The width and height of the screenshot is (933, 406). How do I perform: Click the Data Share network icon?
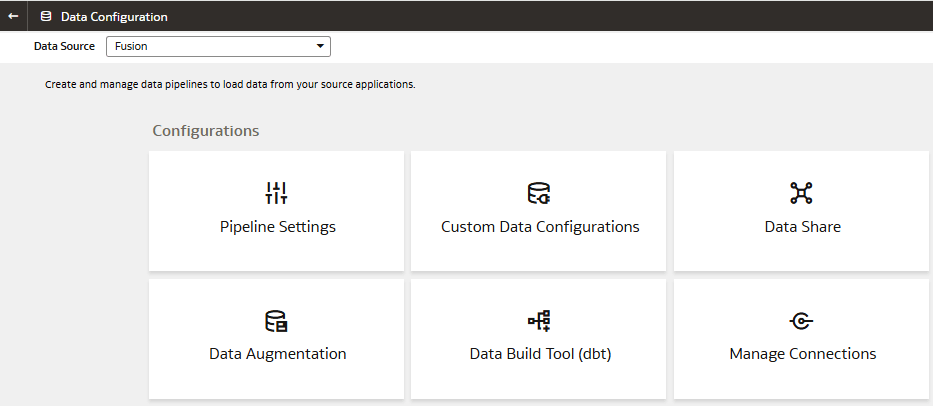click(802, 193)
